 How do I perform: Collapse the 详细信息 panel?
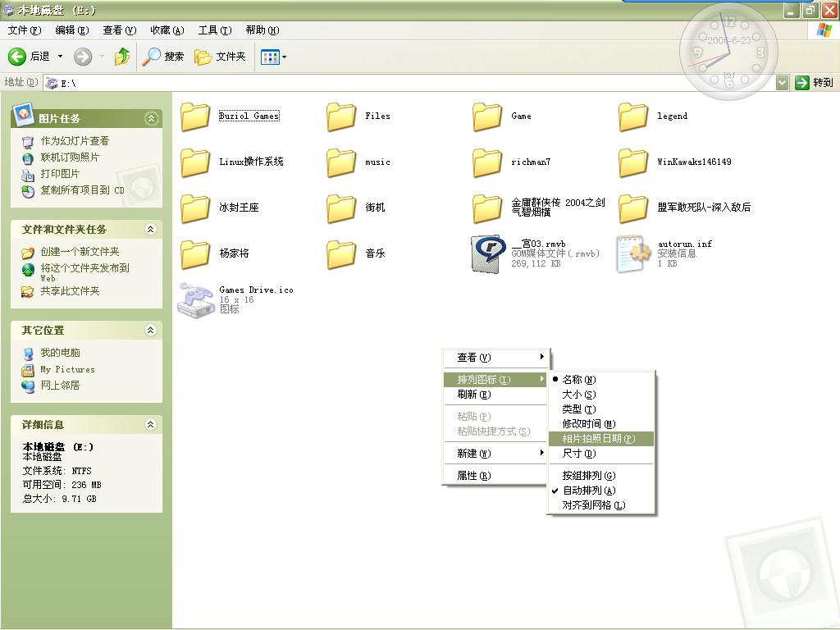pyautogui.click(x=151, y=424)
